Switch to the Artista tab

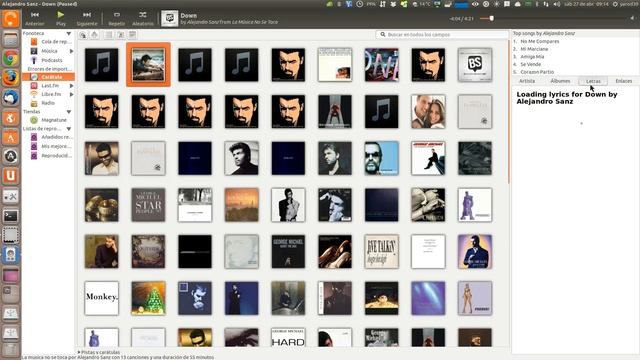point(527,81)
